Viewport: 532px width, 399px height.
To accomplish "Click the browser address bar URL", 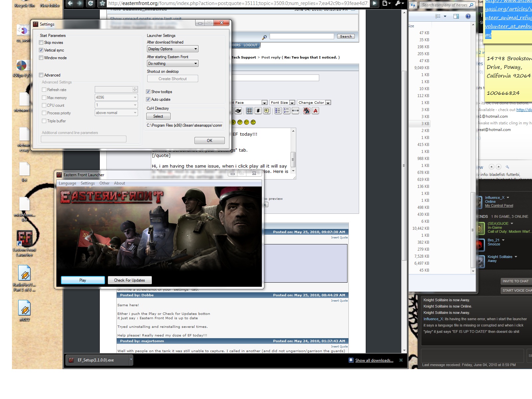I will coord(238,3).
